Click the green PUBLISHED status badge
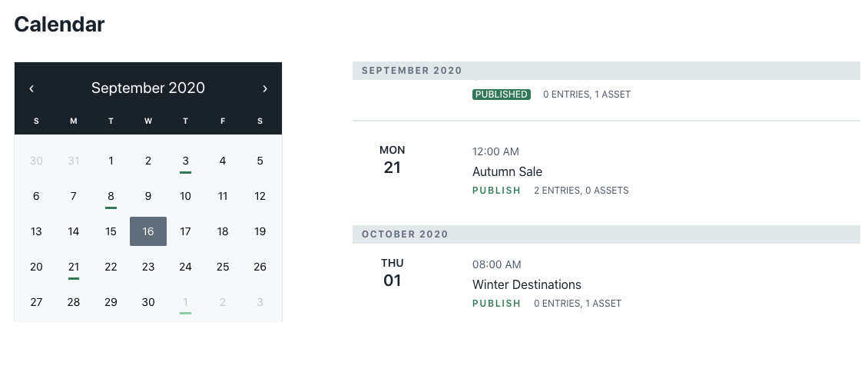The height and width of the screenshot is (372, 868). (501, 95)
